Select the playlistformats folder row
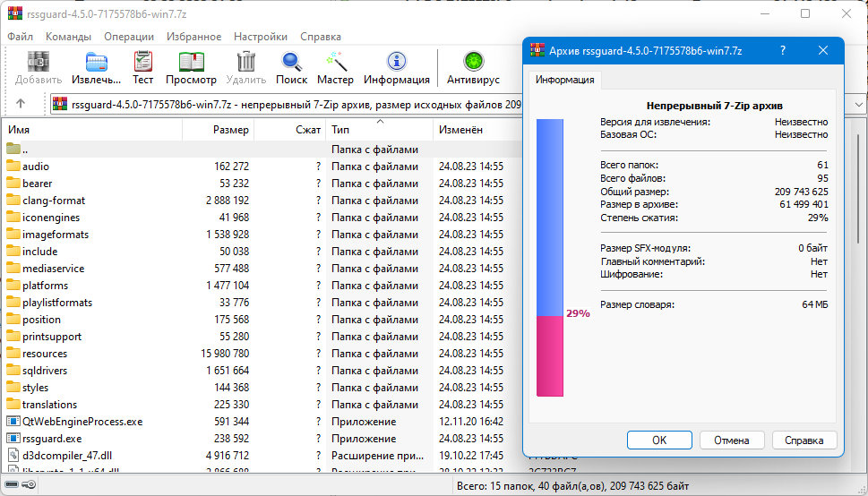 point(262,303)
